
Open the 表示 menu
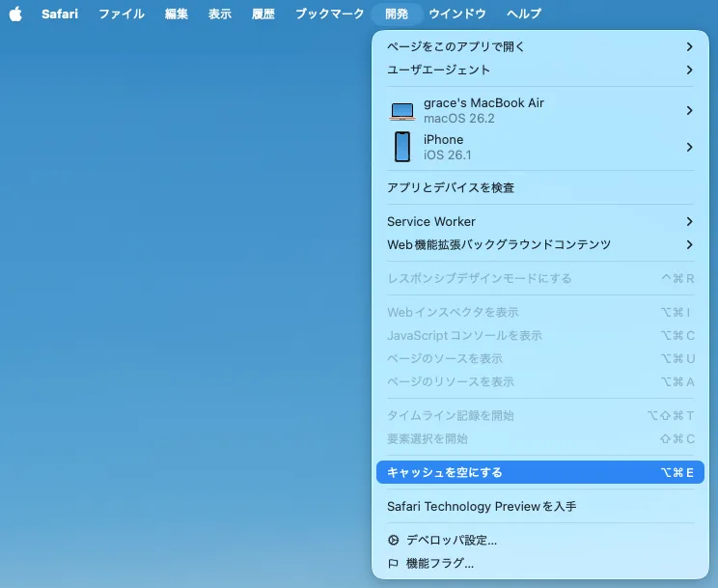pyautogui.click(x=220, y=14)
